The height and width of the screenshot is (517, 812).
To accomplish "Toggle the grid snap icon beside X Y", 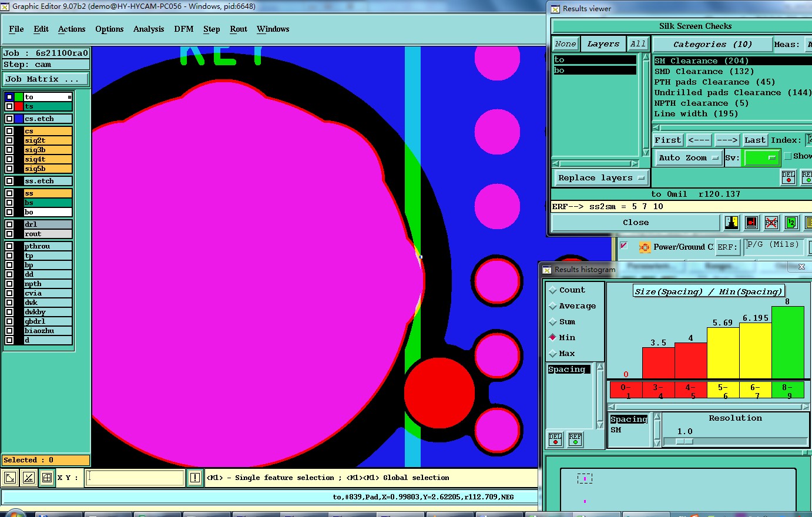I will [x=47, y=478].
